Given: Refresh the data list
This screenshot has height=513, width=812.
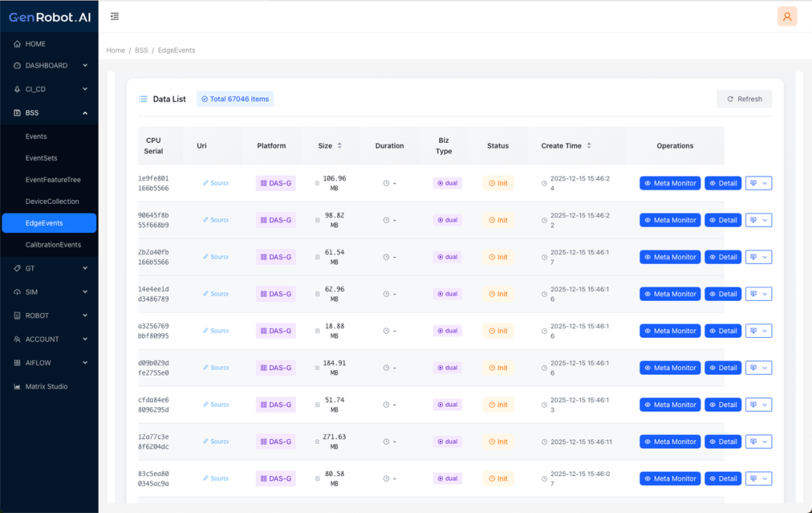Looking at the screenshot, I should tap(744, 99).
